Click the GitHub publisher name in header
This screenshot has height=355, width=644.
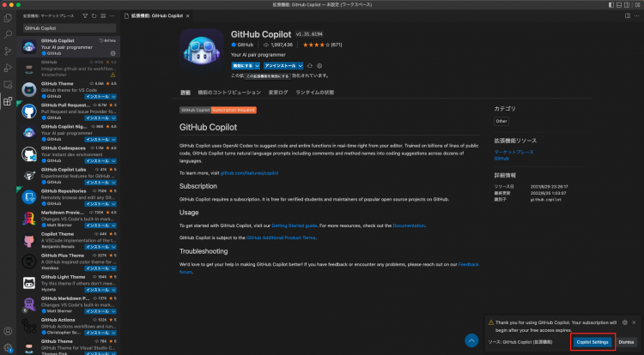(x=246, y=45)
